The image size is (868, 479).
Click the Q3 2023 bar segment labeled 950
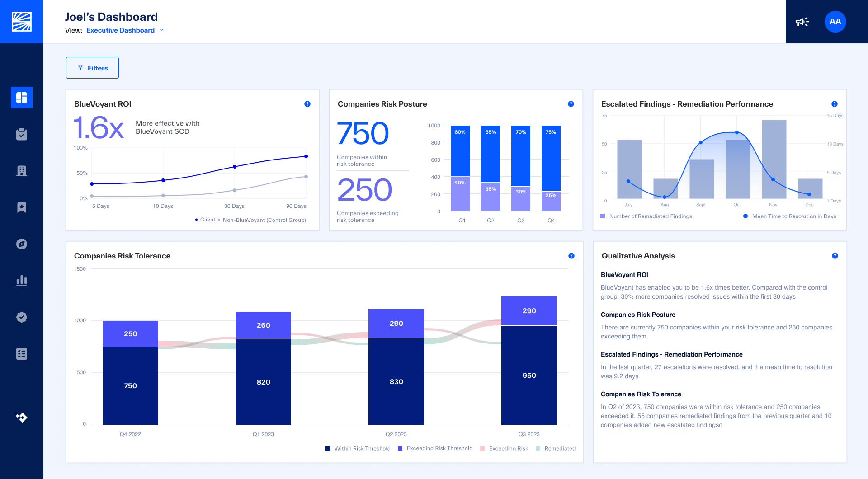(x=529, y=376)
